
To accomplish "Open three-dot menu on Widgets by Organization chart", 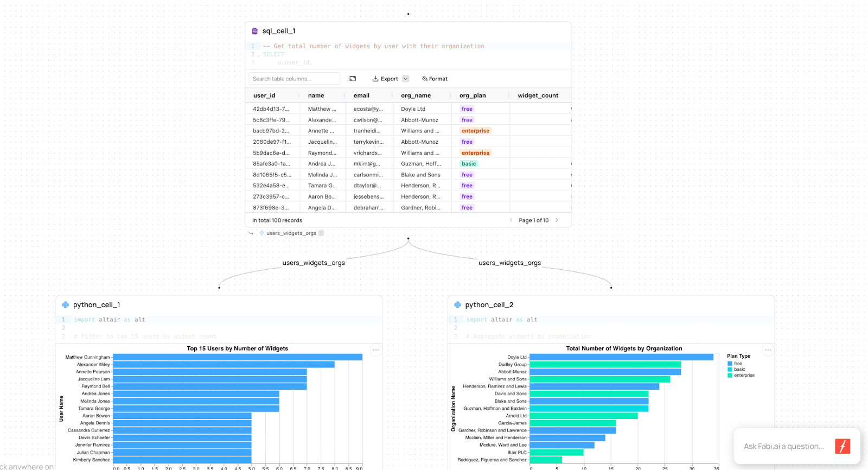I will tap(768, 350).
